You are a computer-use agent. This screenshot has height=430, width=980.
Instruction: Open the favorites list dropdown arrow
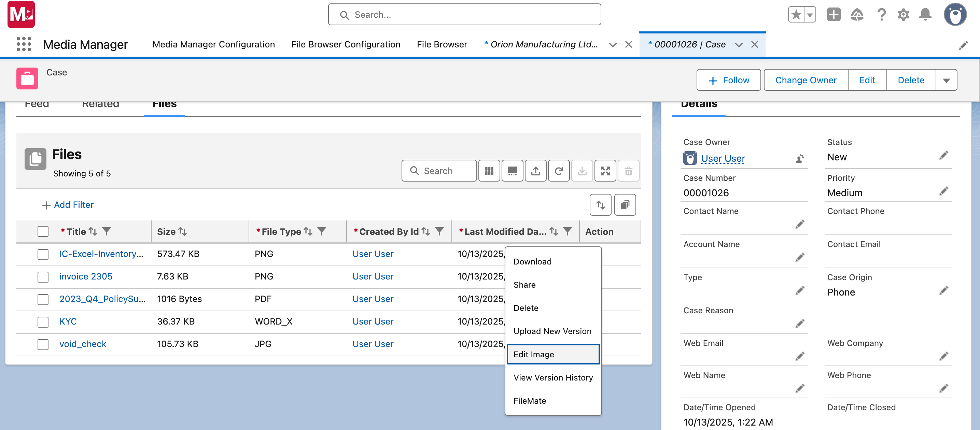[x=810, y=15]
